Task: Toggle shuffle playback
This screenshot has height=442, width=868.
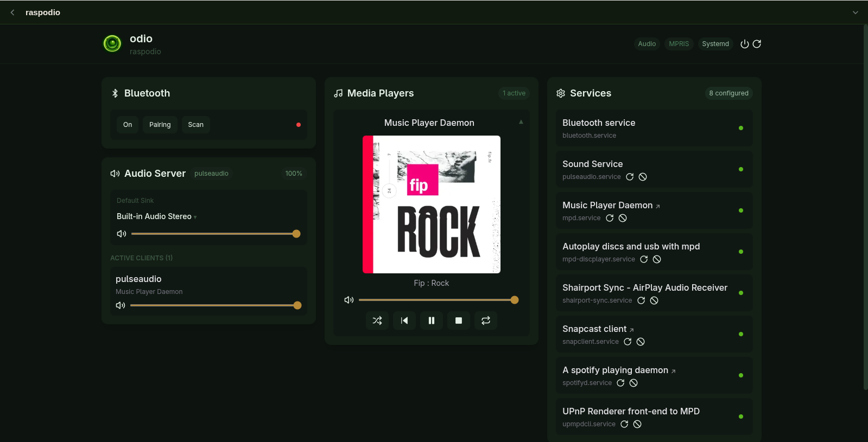Action: coord(377,321)
